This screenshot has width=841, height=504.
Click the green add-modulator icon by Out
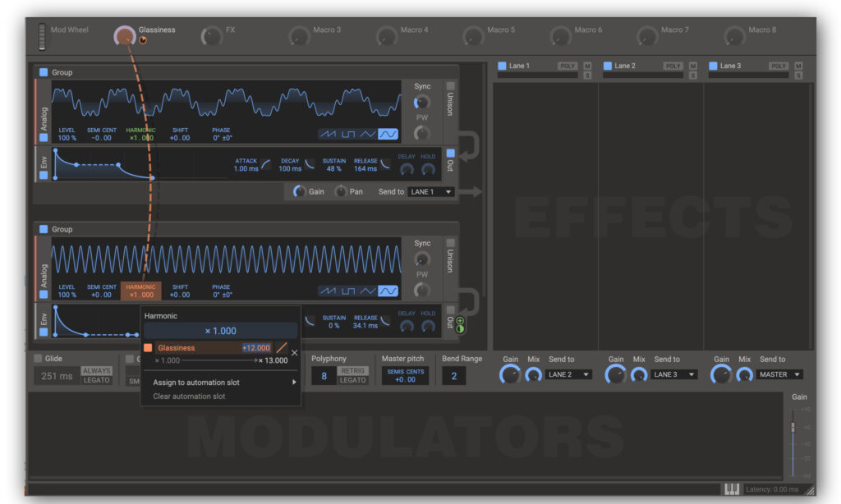click(x=460, y=321)
